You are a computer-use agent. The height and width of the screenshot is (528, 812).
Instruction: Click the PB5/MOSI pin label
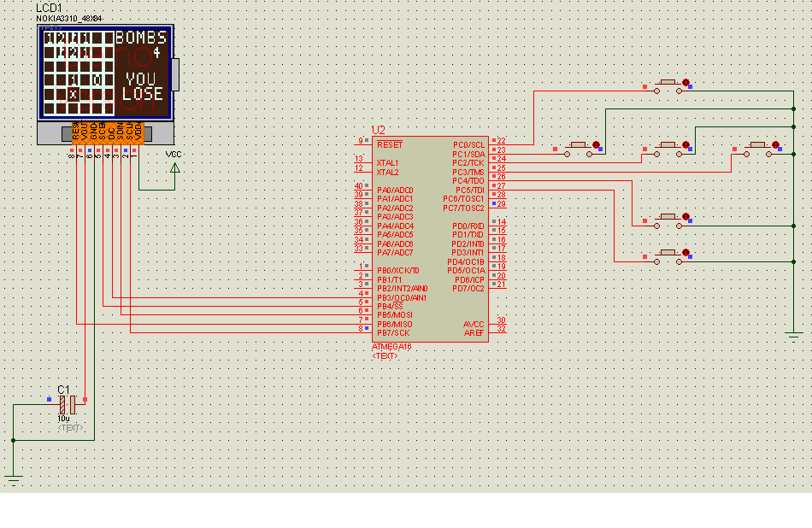pyautogui.click(x=395, y=315)
